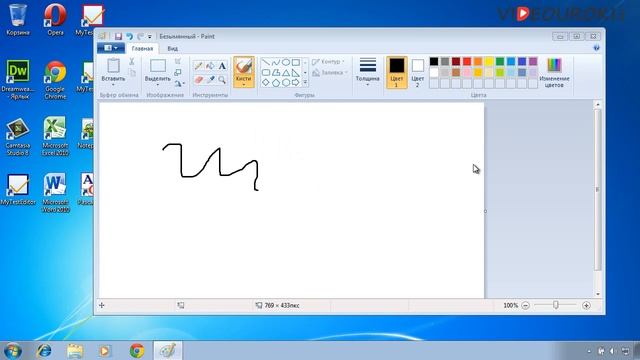Click the vertical scrollbar down arrow

coord(598,294)
